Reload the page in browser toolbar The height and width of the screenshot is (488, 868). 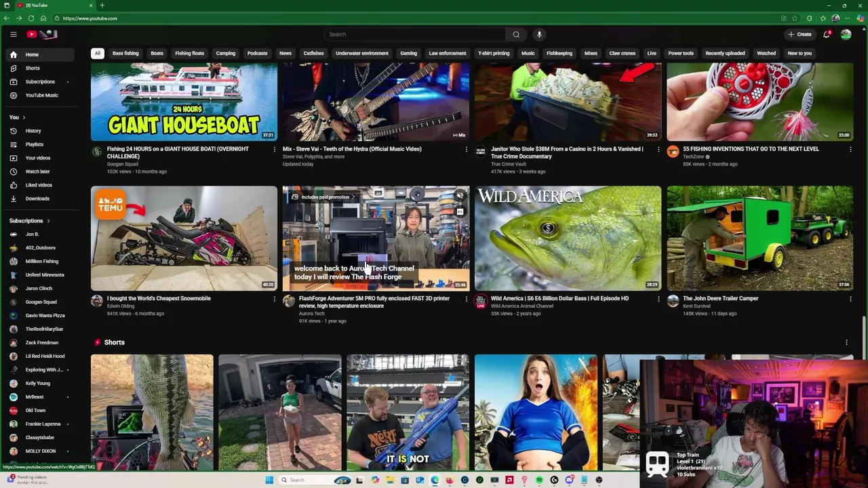tap(31, 18)
